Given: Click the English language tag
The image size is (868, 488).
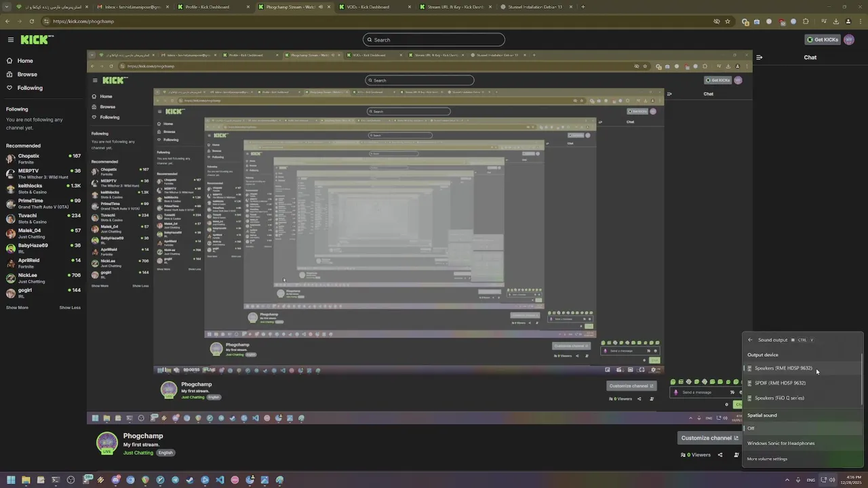Looking at the screenshot, I should (165, 453).
